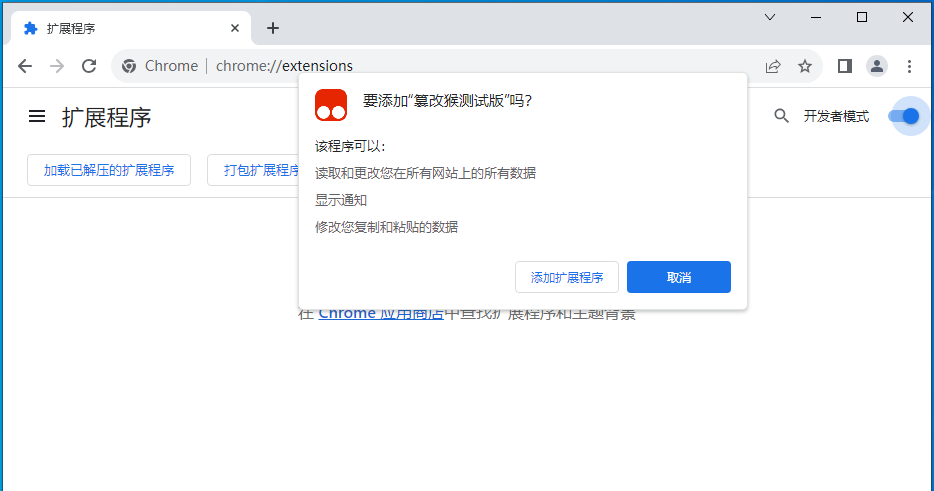This screenshot has height=491, width=934.
Task: Click the 开发者模式 label
Action: click(x=836, y=116)
